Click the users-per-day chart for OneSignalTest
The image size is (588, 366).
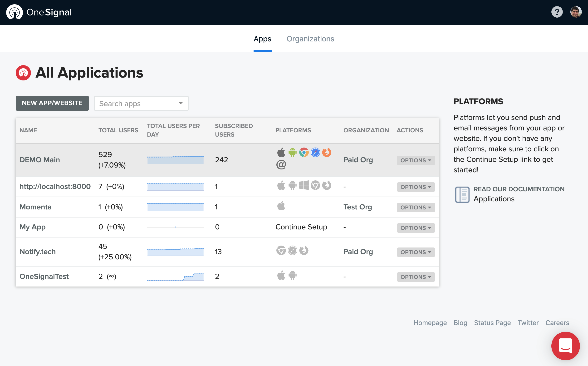point(175,277)
